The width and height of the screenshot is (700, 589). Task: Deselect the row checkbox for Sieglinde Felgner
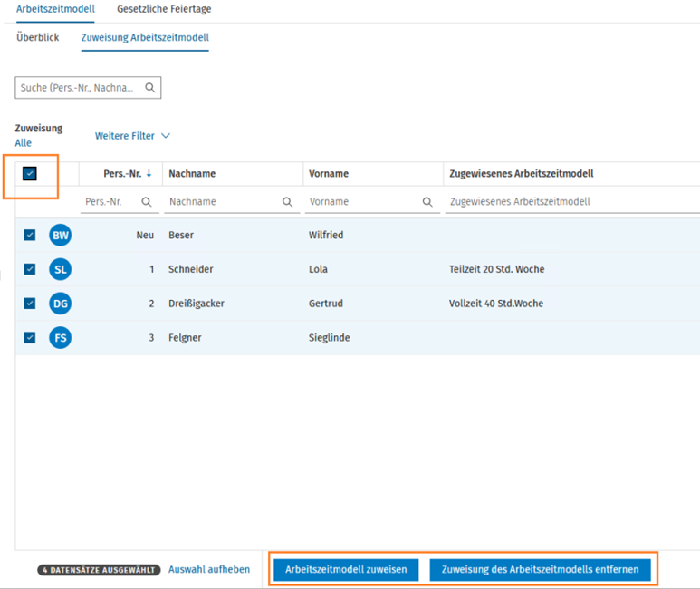click(30, 338)
